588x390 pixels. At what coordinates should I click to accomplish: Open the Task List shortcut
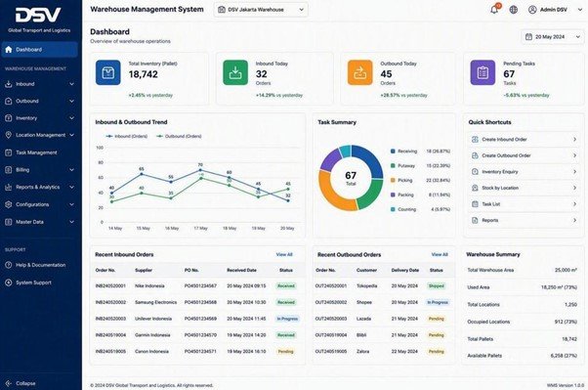point(524,204)
